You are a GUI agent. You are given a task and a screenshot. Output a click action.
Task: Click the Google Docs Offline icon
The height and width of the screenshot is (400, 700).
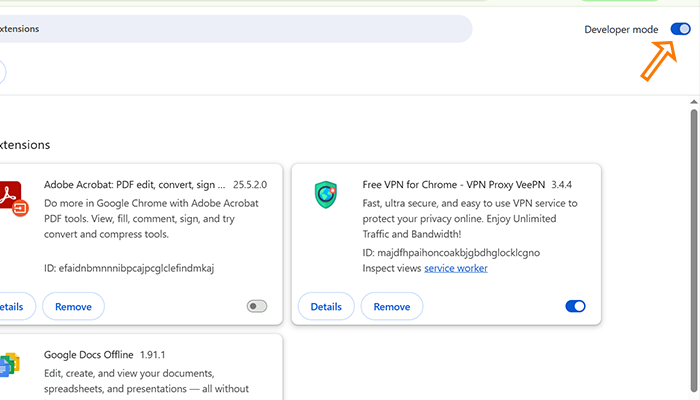point(10,364)
